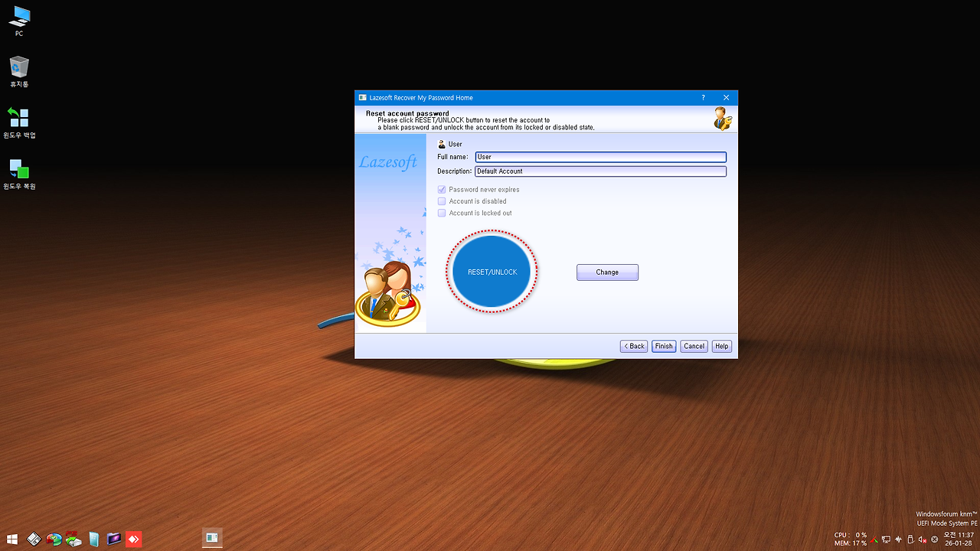
Task: Open the 휴지통 recycle bin icon
Action: point(19,70)
